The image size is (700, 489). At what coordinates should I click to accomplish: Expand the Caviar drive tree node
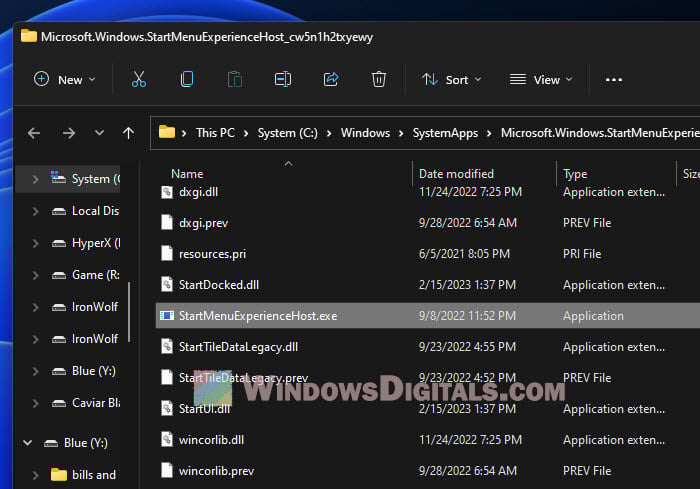point(35,403)
